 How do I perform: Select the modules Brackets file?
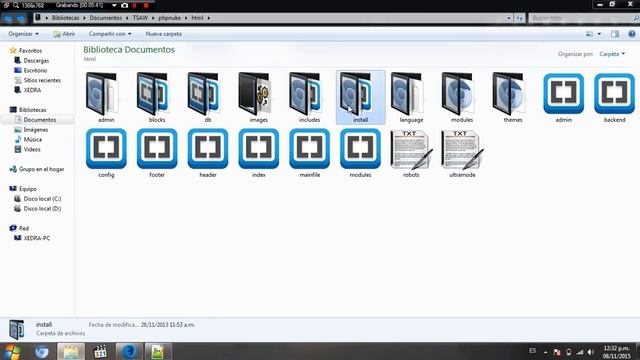(x=360, y=149)
